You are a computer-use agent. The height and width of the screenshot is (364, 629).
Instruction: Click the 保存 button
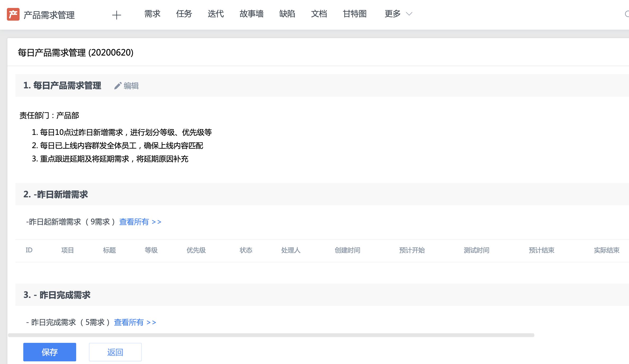(49, 352)
